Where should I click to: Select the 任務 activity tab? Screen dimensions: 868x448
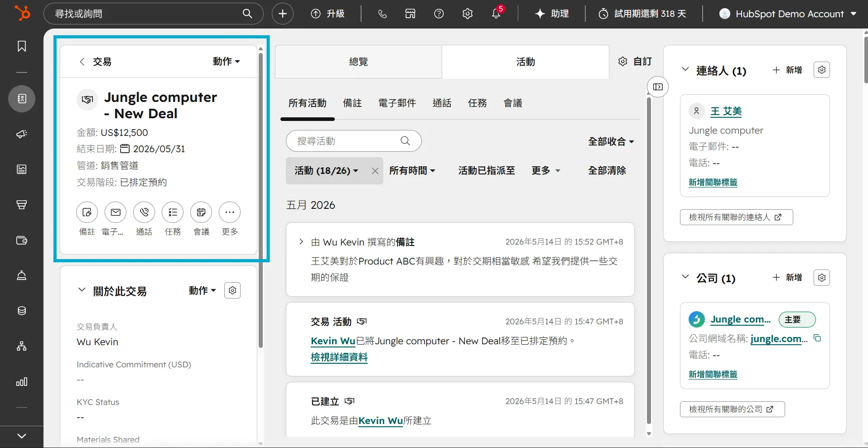[477, 103]
